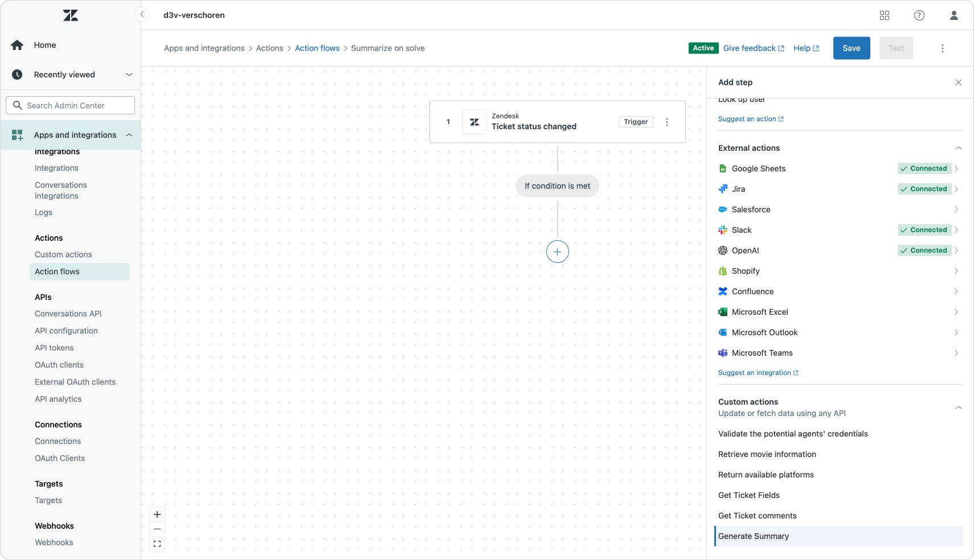This screenshot has height=560, width=974.
Task: Zoom out on the flow canvas
Action: coord(157,529)
